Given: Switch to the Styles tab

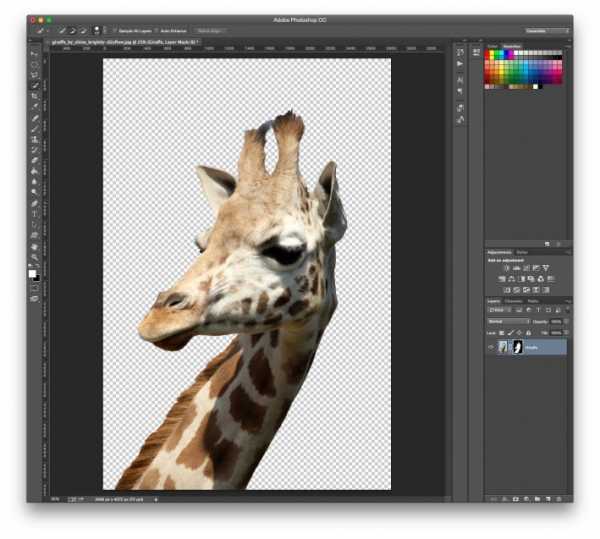Looking at the screenshot, I should point(522,252).
